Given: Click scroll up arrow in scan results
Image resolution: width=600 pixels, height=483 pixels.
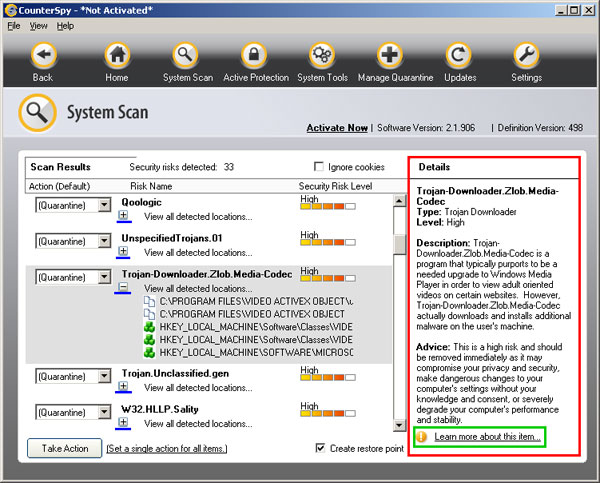Looking at the screenshot, I should point(399,201).
